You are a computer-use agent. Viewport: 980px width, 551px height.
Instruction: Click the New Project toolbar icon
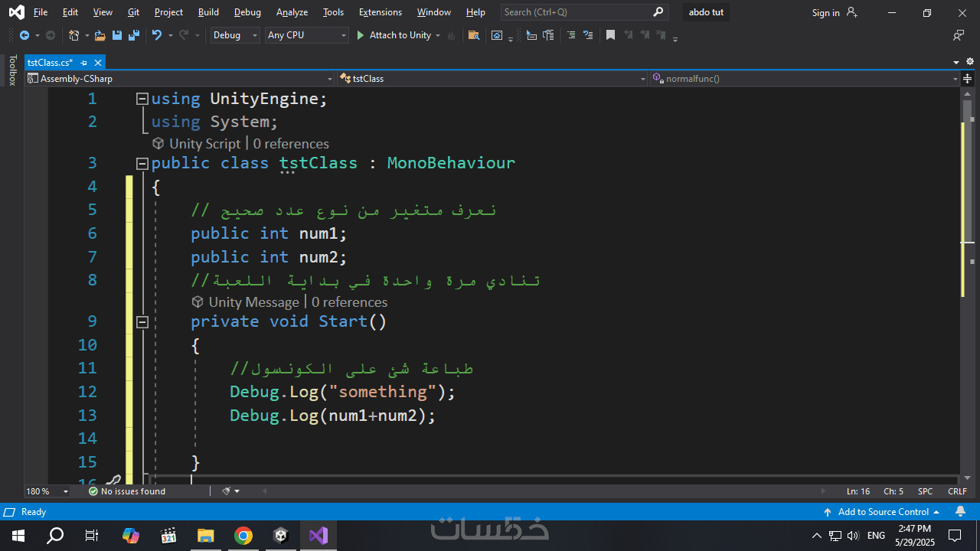pyautogui.click(x=73, y=35)
